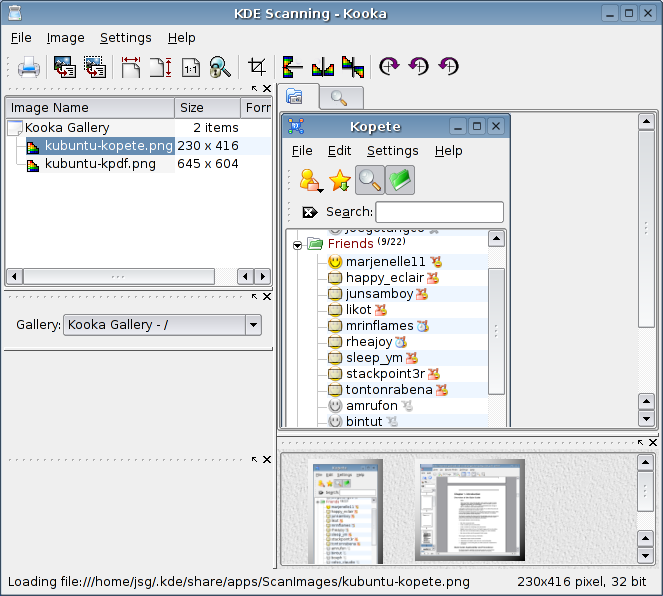Screen dimensions: 663x596
Task: Click the Kopete screenshot thumbnail
Action: pos(345,511)
